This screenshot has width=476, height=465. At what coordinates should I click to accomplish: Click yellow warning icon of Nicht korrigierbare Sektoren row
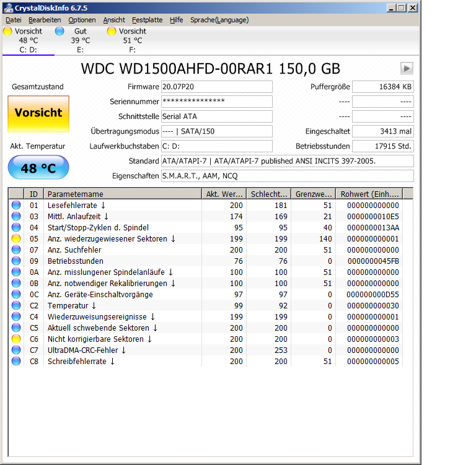[x=16, y=339]
